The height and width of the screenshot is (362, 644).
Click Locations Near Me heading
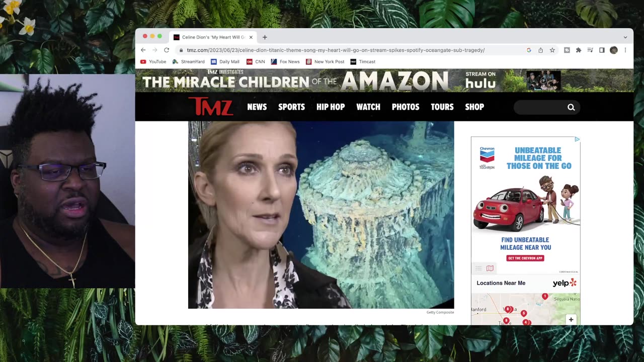pos(501,283)
